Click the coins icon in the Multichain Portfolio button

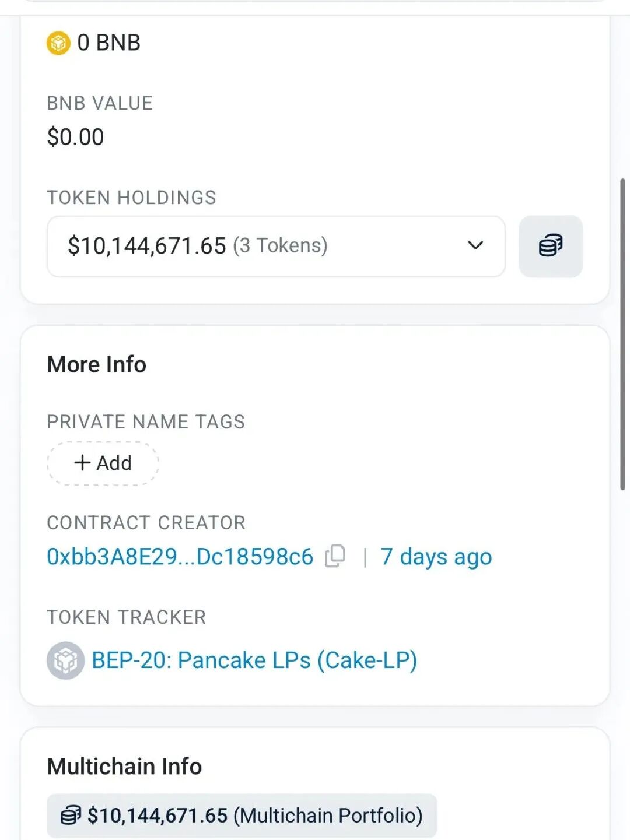tap(71, 815)
